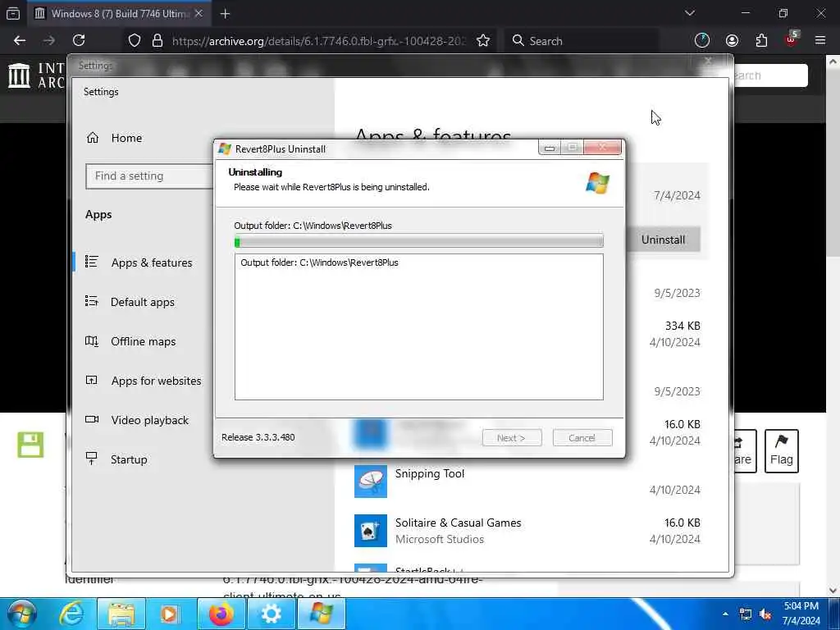Click the Apps for websites icon

(x=92, y=381)
